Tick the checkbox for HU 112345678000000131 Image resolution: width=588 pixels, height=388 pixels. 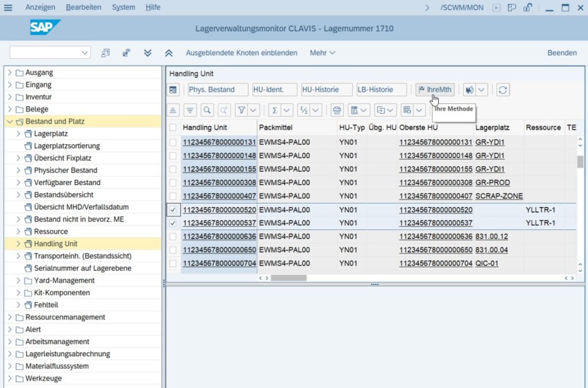pyautogui.click(x=172, y=141)
